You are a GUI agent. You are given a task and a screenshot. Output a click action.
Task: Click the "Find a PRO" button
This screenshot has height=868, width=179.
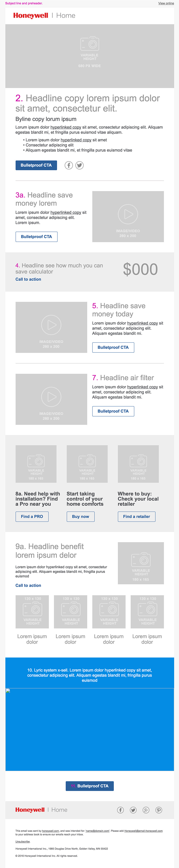(32, 516)
